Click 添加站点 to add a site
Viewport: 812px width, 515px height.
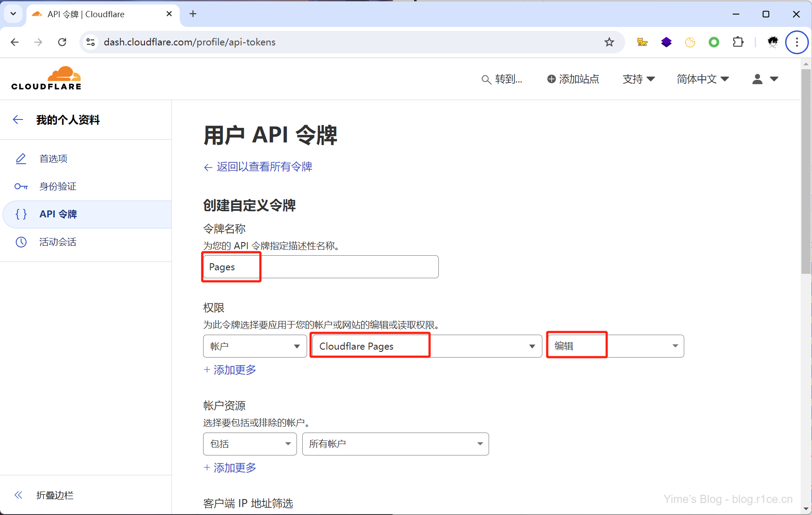tap(573, 79)
